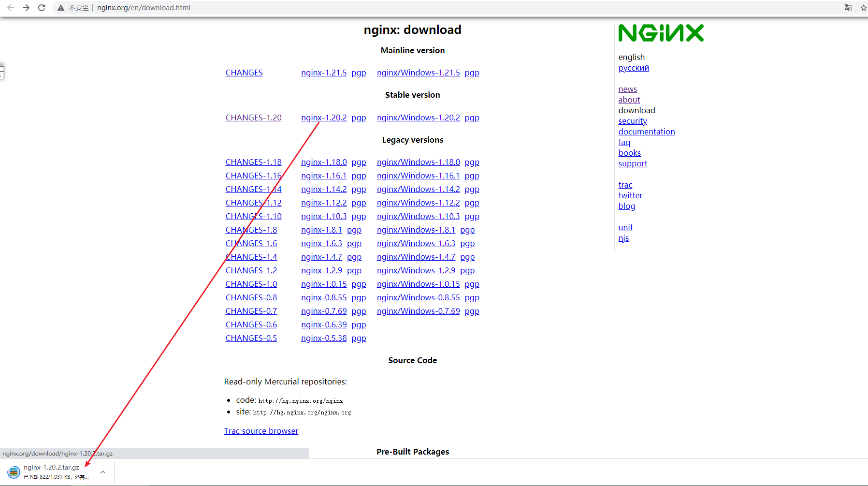
Task: Click the NGINX logo
Action: (661, 33)
